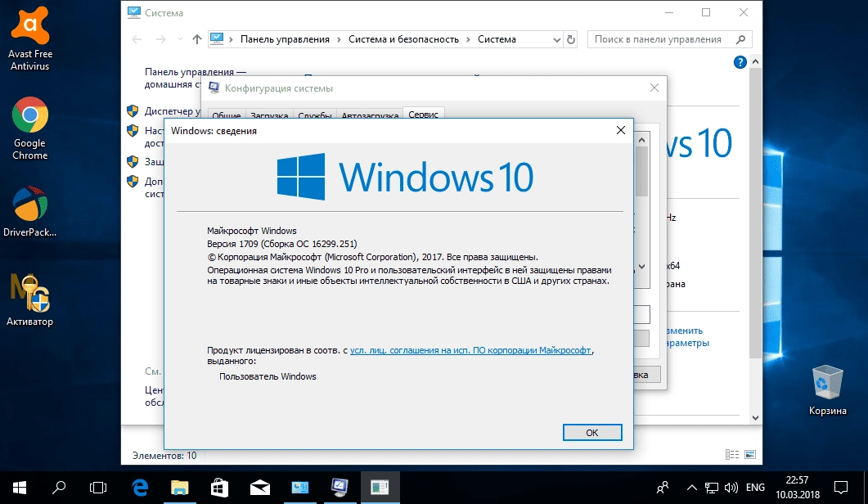Open the Диспетчер устройств link
The image size is (868, 504).
click(x=172, y=110)
